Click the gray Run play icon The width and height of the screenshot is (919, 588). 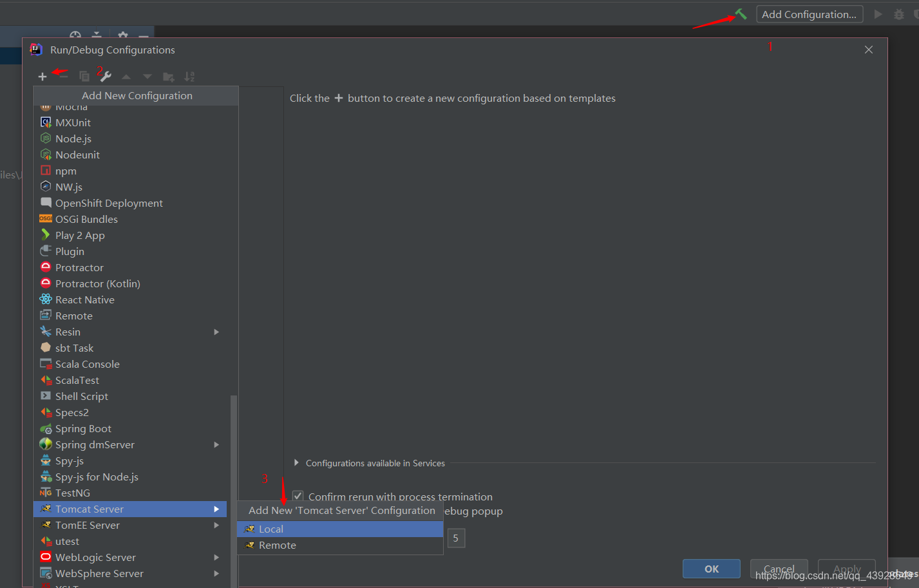(878, 14)
